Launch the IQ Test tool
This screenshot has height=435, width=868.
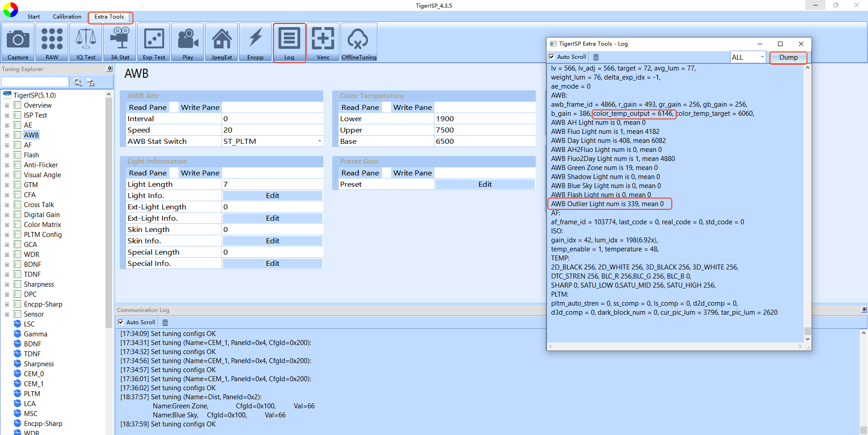click(86, 42)
